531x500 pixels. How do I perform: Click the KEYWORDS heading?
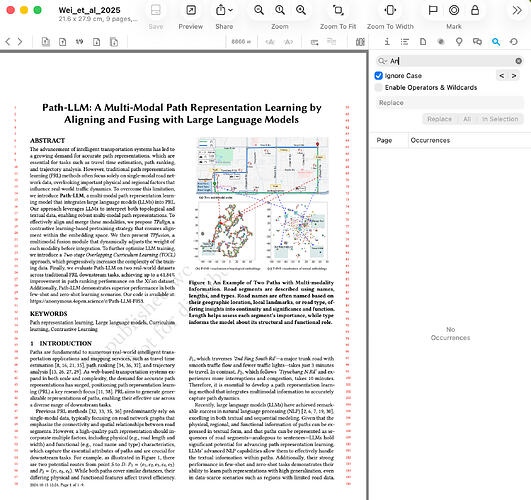coord(48,314)
